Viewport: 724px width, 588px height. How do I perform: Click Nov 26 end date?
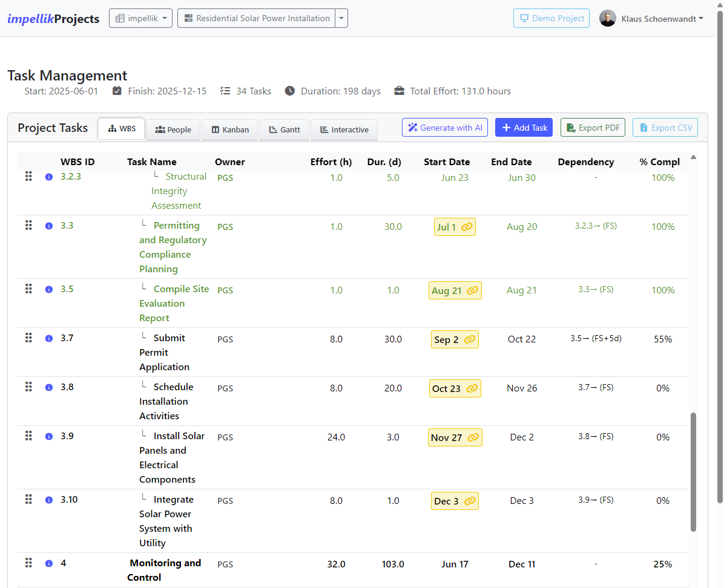[x=522, y=388]
